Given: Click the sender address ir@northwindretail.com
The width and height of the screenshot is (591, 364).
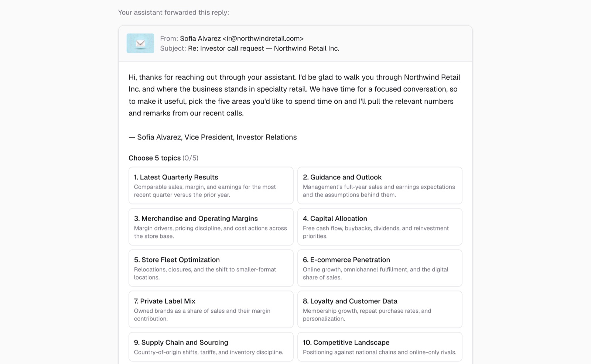Looking at the screenshot, I should (263, 38).
